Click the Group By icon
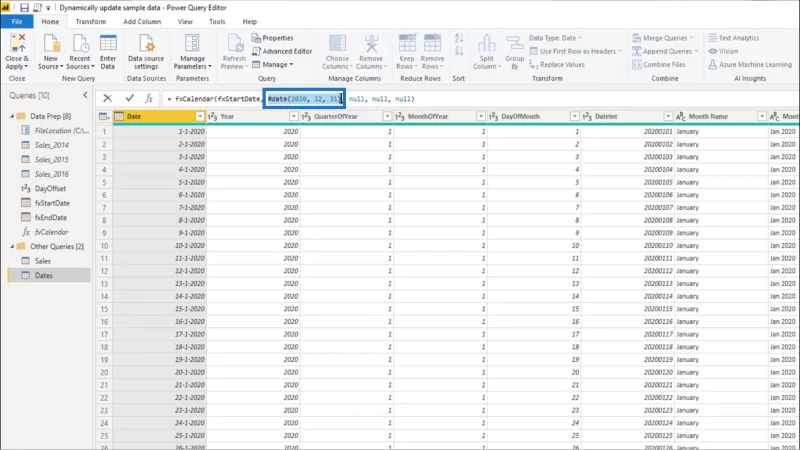The height and width of the screenshot is (450, 800). point(515,44)
